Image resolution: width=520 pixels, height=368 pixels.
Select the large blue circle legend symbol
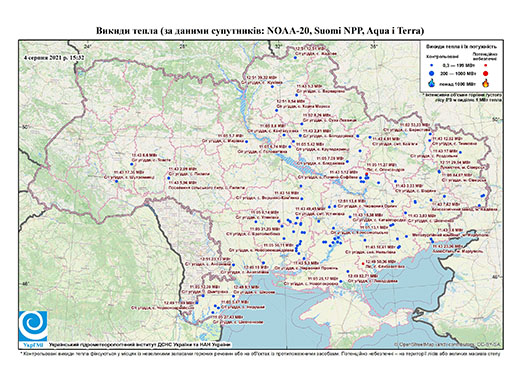[x=432, y=73]
